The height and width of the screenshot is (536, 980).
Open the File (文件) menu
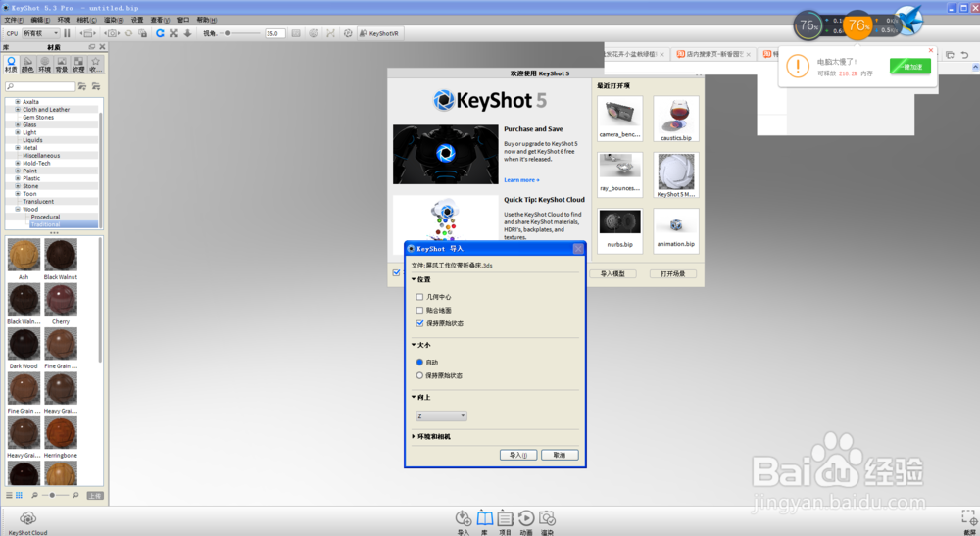[x=14, y=20]
